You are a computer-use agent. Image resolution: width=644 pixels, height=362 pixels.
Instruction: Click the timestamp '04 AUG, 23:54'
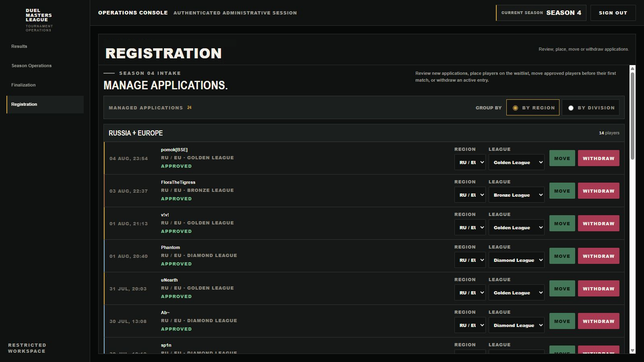pyautogui.click(x=128, y=158)
